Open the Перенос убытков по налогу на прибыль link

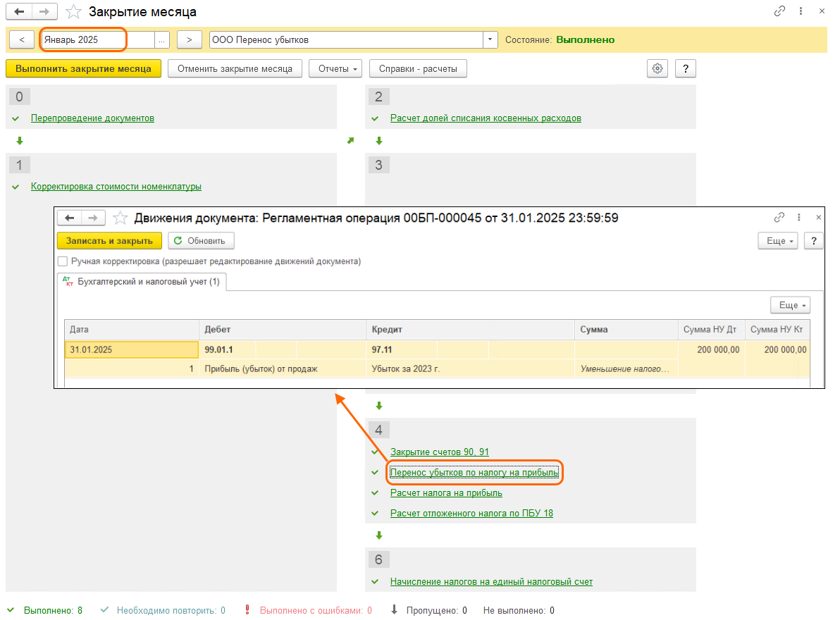(x=474, y=473)
